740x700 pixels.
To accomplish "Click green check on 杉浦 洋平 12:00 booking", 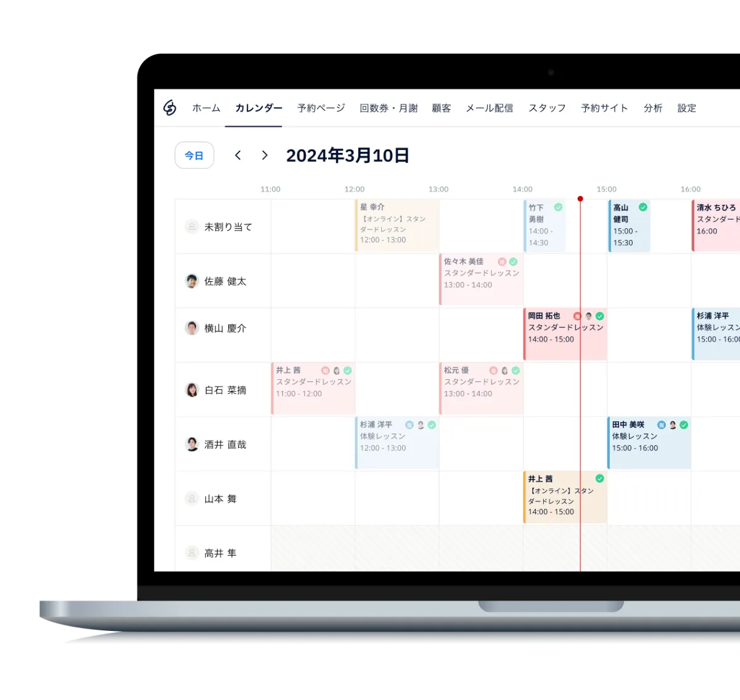I will point(432,425).
